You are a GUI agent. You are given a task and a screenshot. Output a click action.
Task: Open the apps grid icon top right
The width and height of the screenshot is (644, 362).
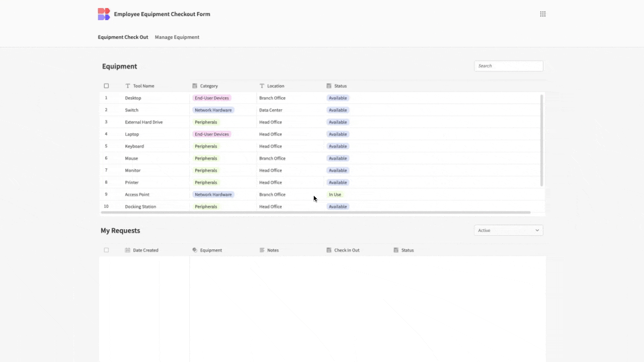[543, 14]
